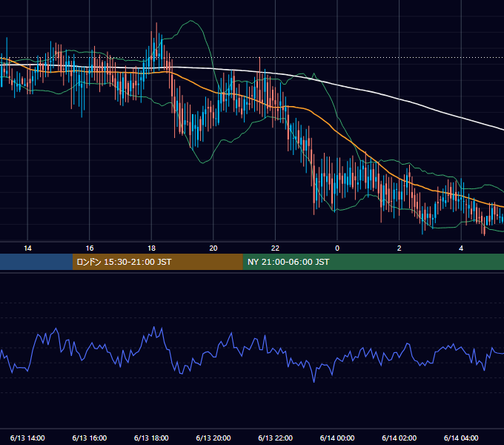
Task: Click the upper chart axis label 18
Action: coord(151,248)
